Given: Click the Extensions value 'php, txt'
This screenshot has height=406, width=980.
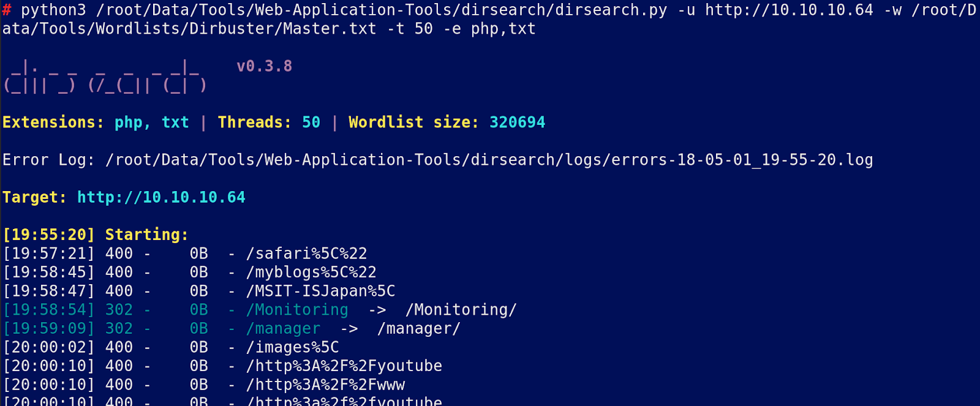Looking at the screenshot, I should (152, 122).
